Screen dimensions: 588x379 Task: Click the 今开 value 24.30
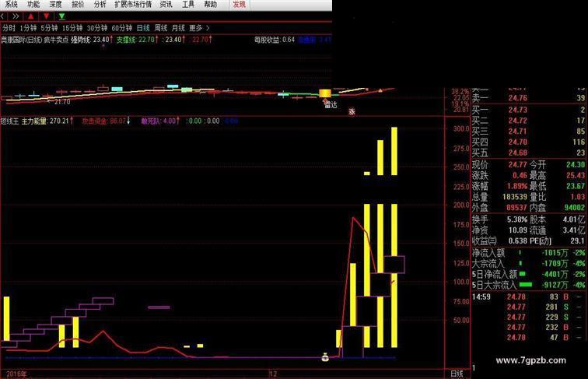pos(576,165)
